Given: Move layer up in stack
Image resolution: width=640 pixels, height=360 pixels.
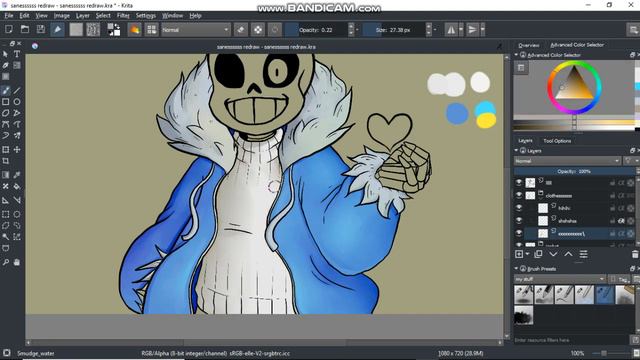Looking at the screenshot, I should [x=569, y=254].
